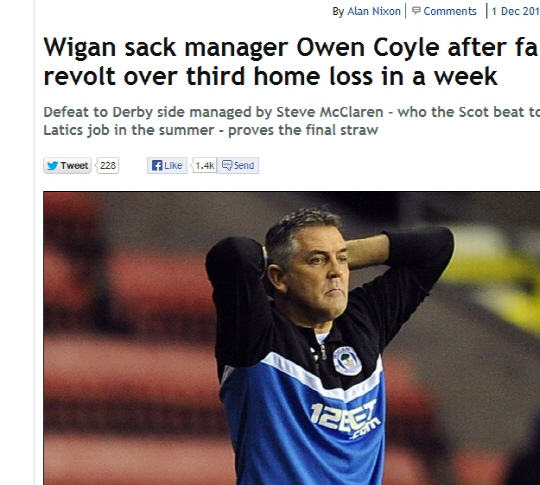Click the comment bubble icon near Comments
This screenshot has width=540, height=485.
point(416,11)
